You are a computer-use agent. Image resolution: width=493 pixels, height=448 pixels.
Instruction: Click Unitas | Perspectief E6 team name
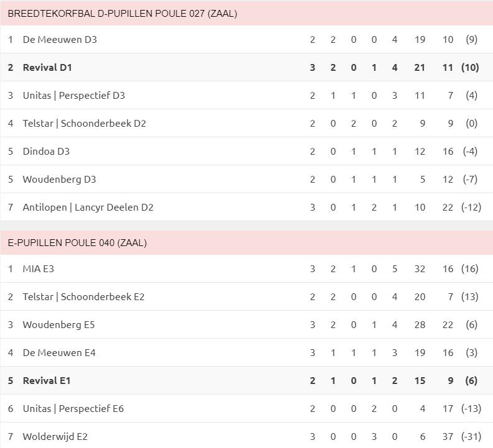(73, 408)
